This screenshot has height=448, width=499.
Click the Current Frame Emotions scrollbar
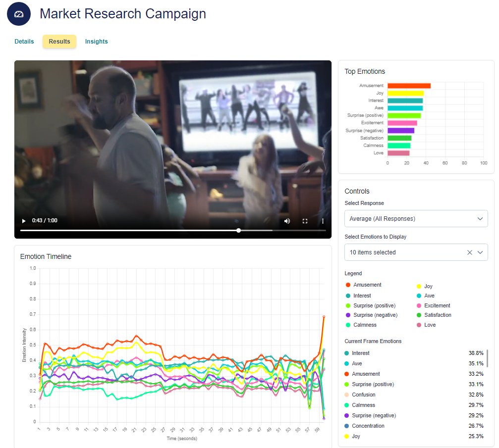pos(487,358)
